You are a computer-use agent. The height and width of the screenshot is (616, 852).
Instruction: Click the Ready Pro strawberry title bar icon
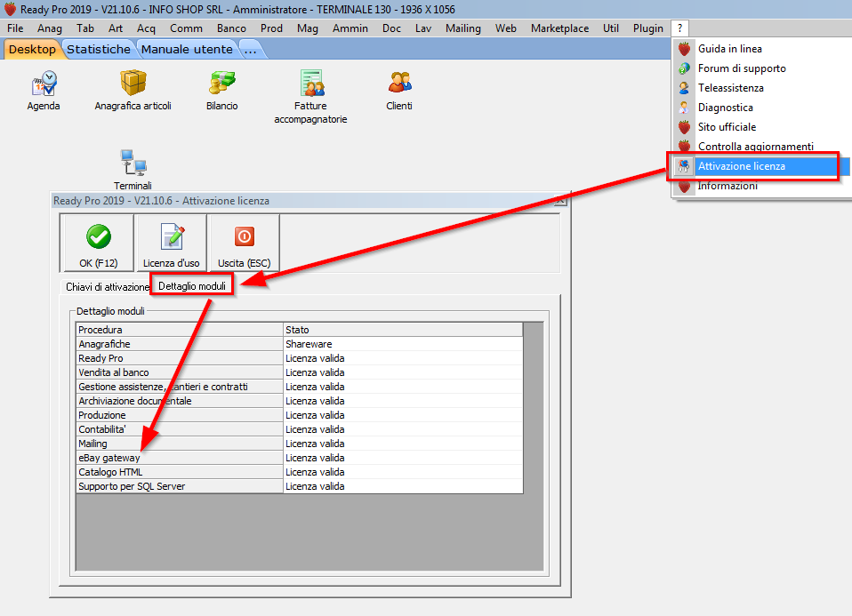[10, 9]
